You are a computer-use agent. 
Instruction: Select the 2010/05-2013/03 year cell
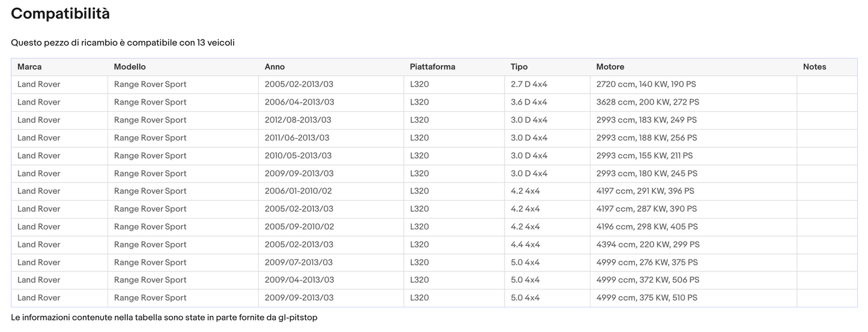coord(298,155)
